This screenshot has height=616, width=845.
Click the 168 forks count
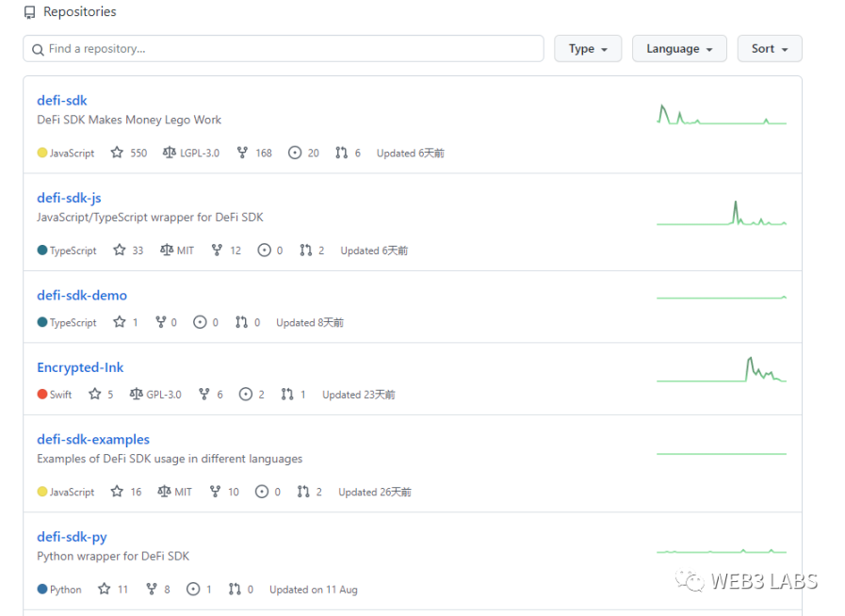point(264,153)
